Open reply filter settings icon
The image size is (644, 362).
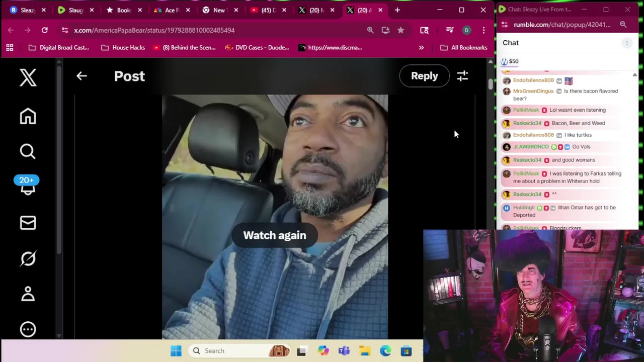(462, 76)
